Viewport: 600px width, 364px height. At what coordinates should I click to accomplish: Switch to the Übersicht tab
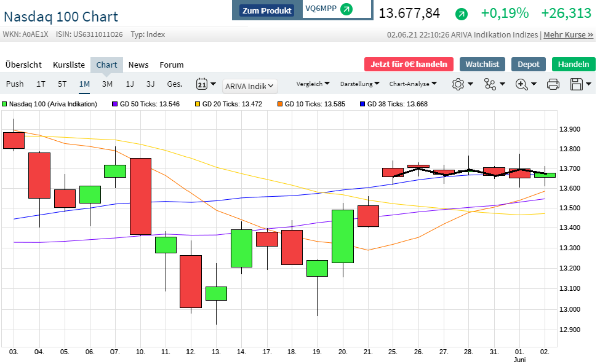pos(23,65)
